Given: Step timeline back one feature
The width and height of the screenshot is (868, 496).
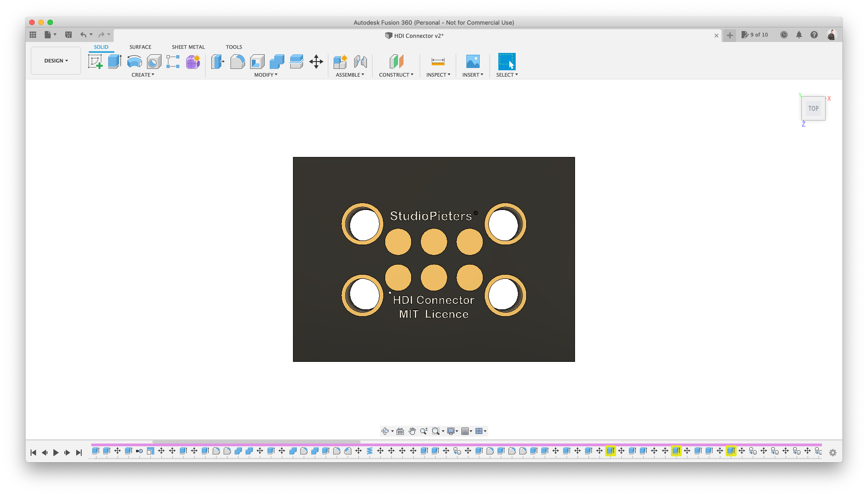Looking at the screenshot, I should [x=45, y=453].
